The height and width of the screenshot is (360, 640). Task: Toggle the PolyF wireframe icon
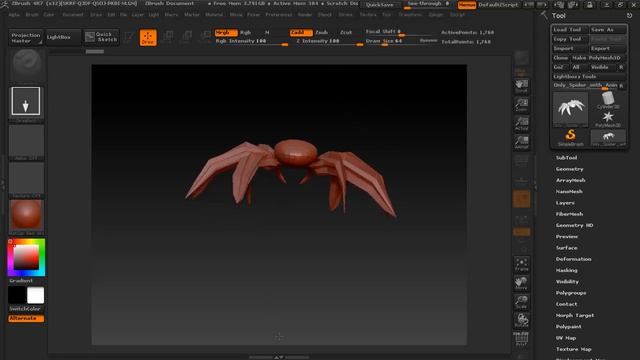[x=521, y=339]
